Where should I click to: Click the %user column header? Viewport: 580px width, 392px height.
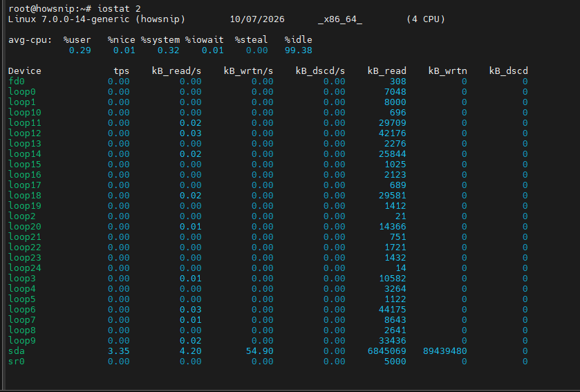click(x=77, y=39)
